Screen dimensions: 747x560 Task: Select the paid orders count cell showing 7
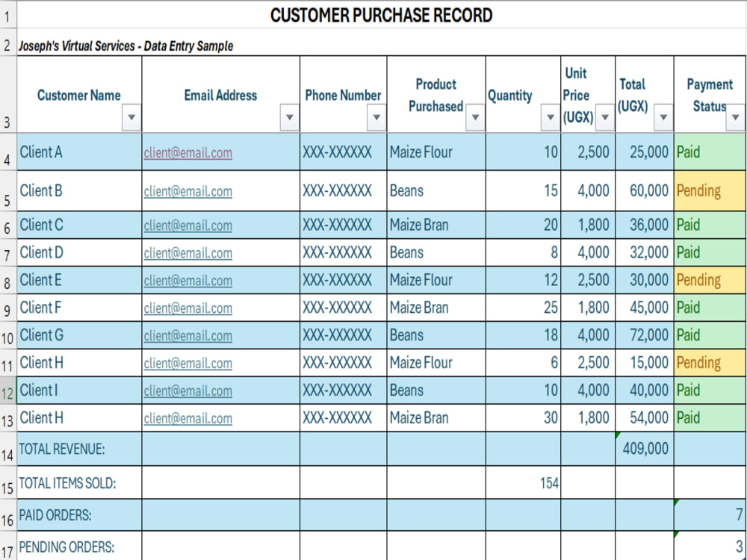[x=710, y=514]
